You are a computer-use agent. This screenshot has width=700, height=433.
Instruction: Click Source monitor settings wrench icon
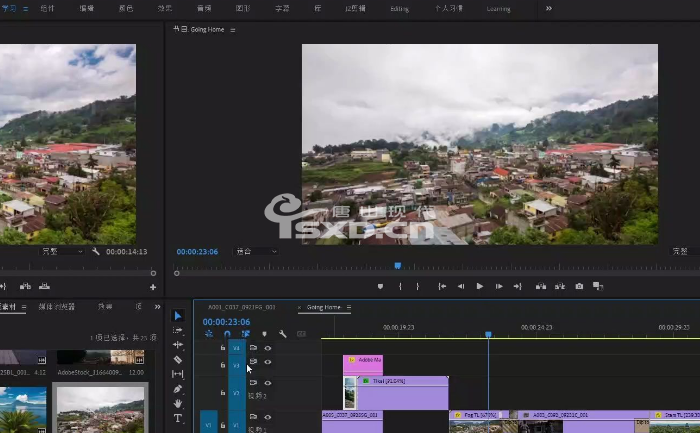tap(96, 251)
